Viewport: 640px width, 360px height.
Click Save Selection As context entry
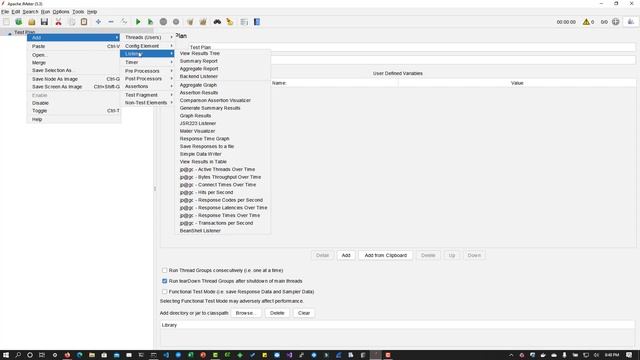(x=74, y=70)
